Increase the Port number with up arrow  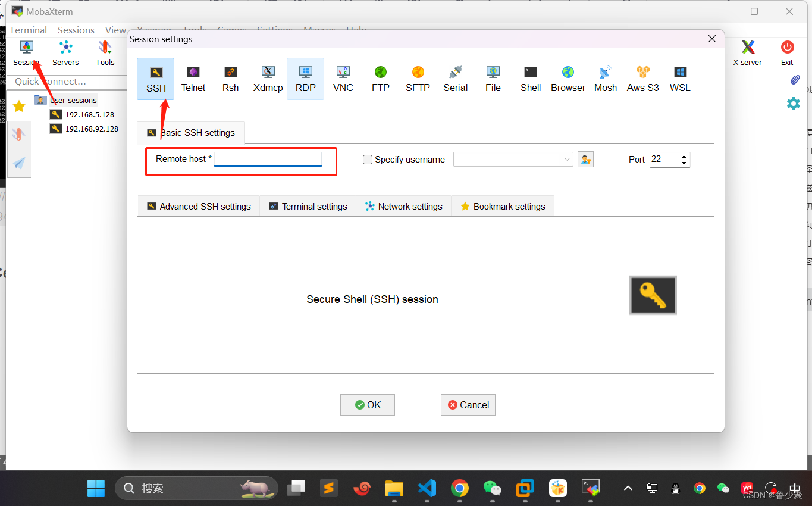[684, 157]
